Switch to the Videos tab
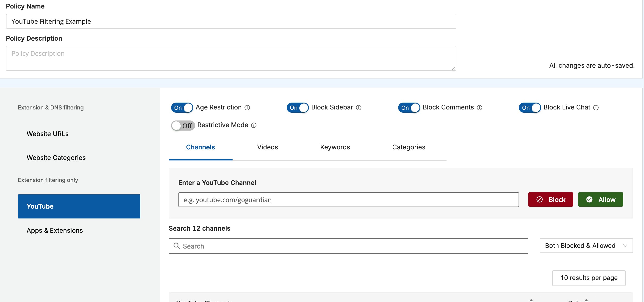The width and height of the screenshot is (644, 302). coord(267,147)
